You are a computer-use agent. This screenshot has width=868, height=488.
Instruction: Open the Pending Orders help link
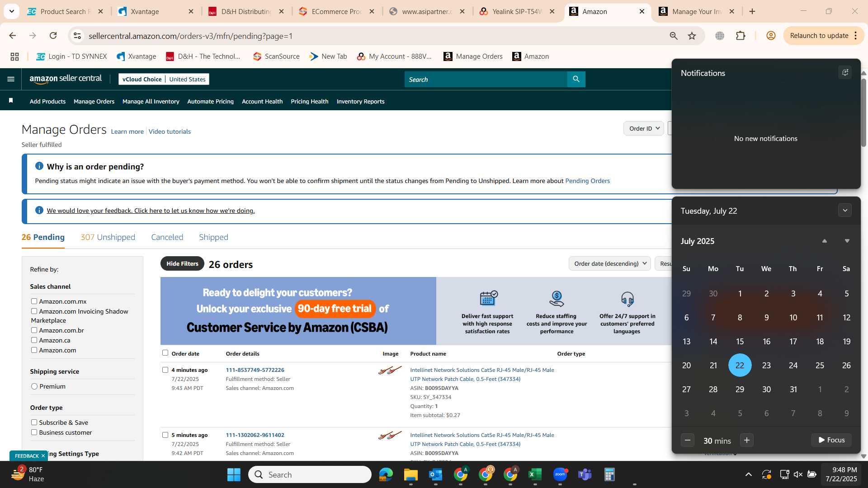(x=587, y=181)
